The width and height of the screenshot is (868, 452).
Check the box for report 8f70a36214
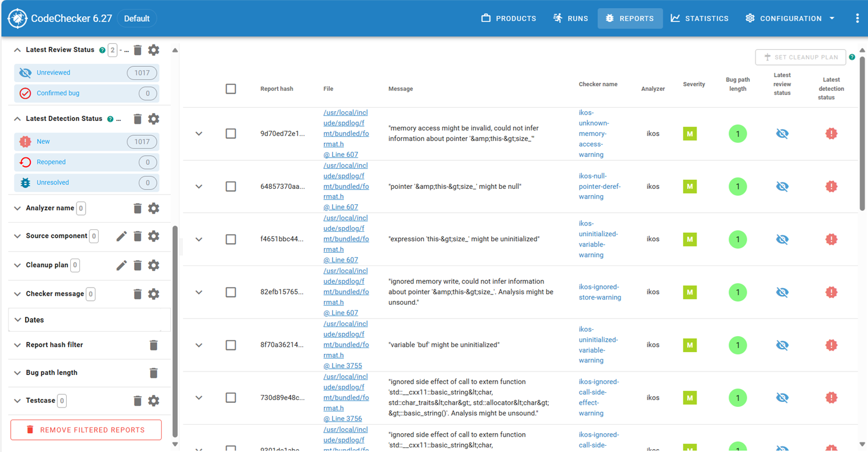pos(231,345)
